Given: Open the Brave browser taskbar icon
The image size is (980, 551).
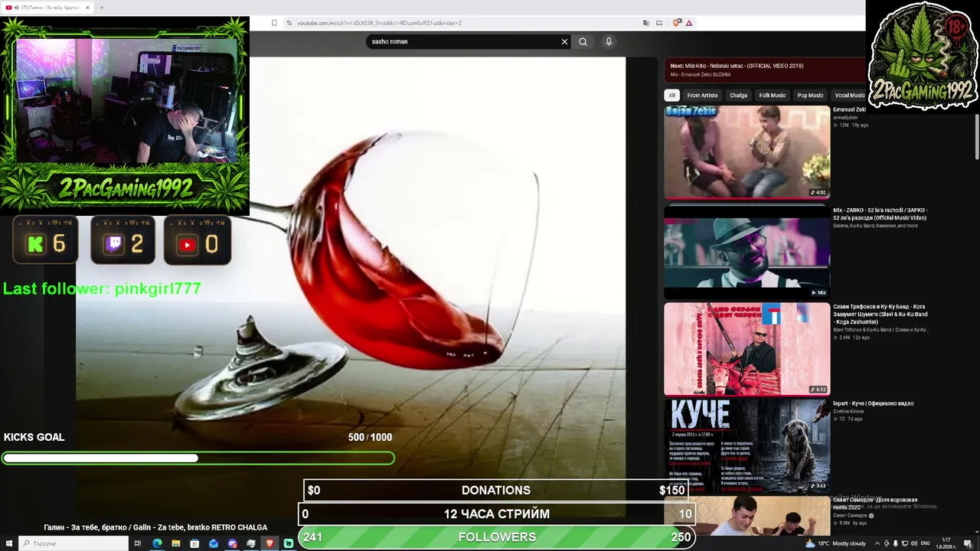Looking at the screenshot, I should [269, 543].
